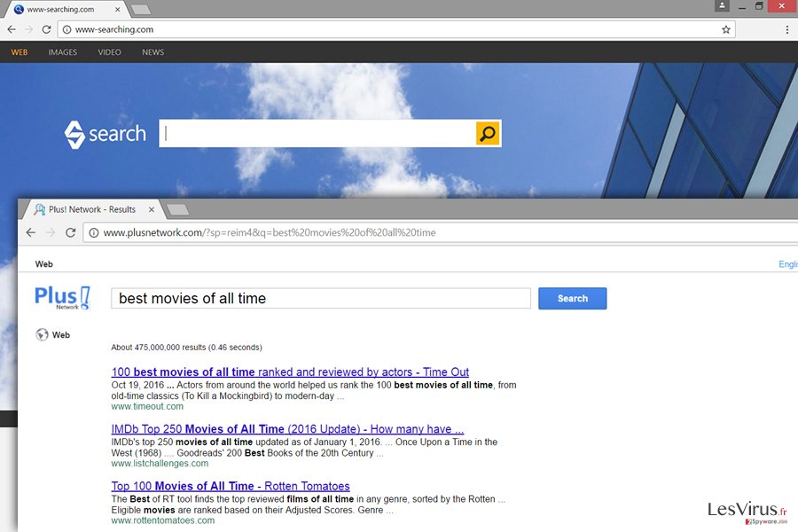Image resolution: width=798 pixels, height=532 pixels.
Task: Click the search logo on www-searching.com
Action: point(105,135)
